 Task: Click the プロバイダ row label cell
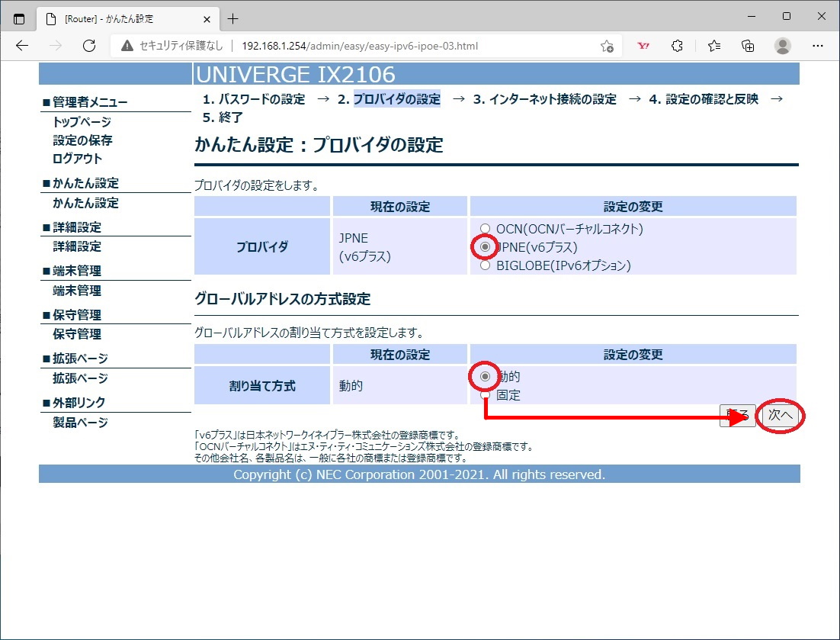coord(262,246)
